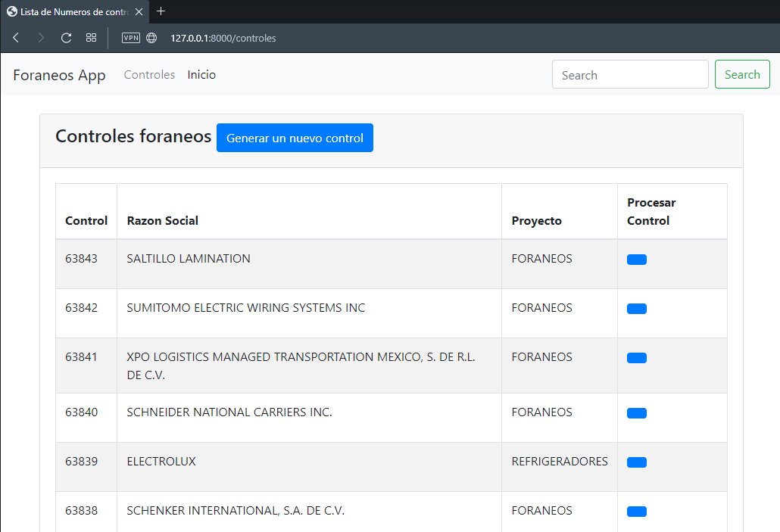
Task: Click the browser back arrow
Action: (x=16, y=38)
